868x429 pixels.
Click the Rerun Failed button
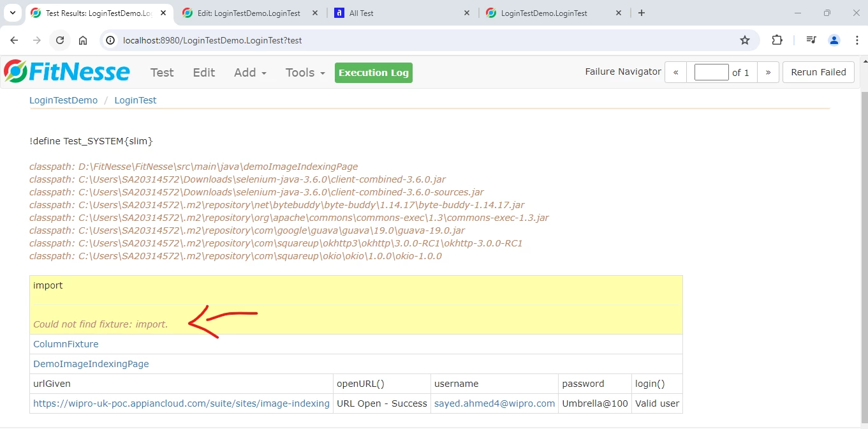pyautogui.click(x=818, y=72)
